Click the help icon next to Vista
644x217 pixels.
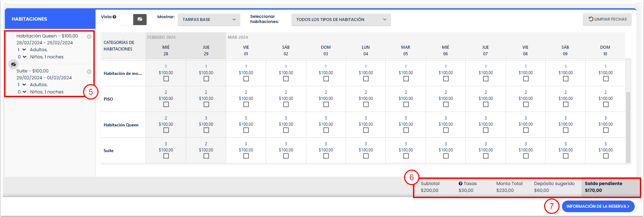click(x=114, y=17)
